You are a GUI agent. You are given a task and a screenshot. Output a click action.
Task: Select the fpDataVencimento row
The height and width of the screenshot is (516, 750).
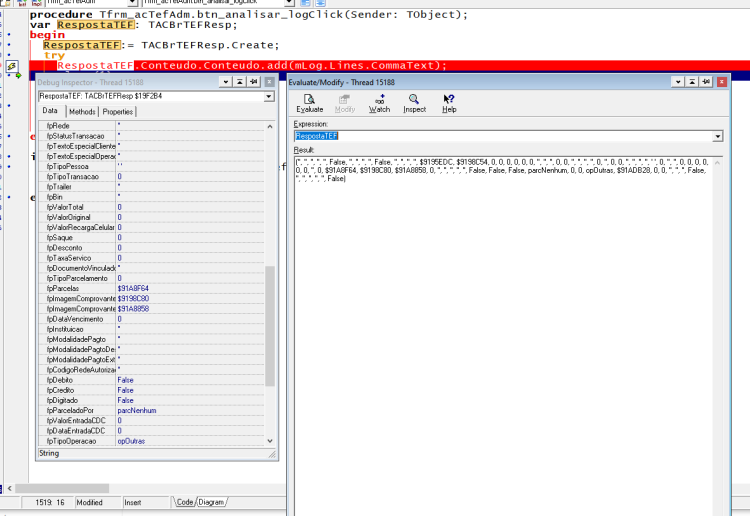(151, 319)
